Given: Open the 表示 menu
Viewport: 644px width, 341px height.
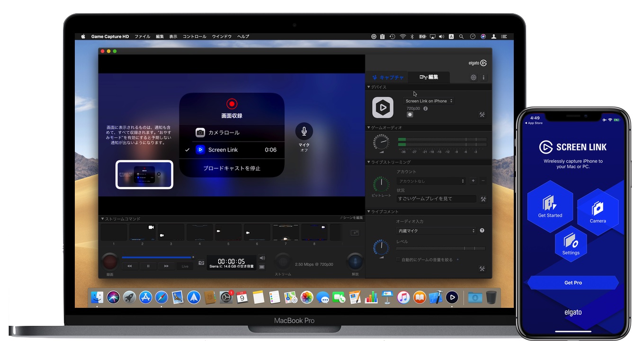Looking at the screenshot, I should [x=173, y=36].
